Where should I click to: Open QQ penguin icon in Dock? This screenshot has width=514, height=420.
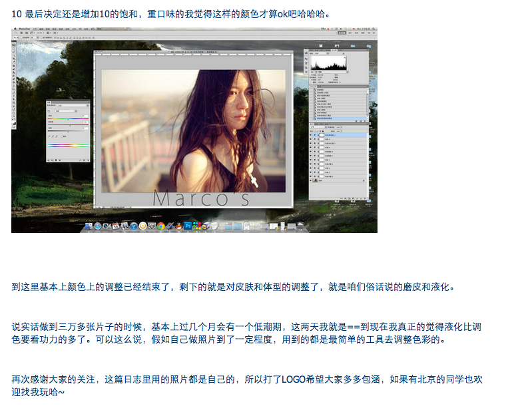pyautogui.click(x=179, y=226)
